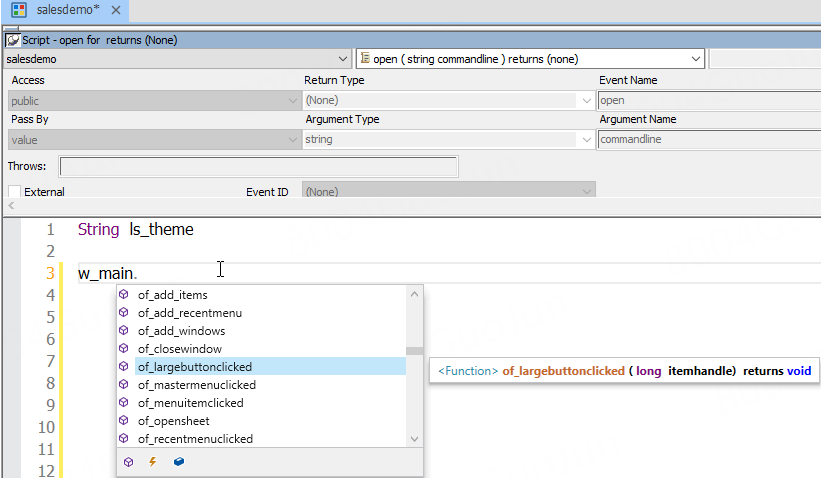Choose of_closewindow from the autocomplete list
821x478 pixels.
point(180,349)
